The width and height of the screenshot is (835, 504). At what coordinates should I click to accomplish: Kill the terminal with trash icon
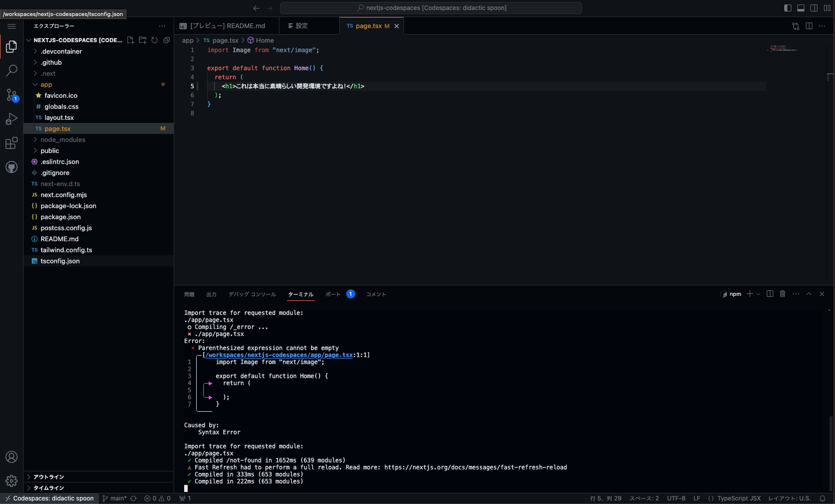click(x=782, y=294)
